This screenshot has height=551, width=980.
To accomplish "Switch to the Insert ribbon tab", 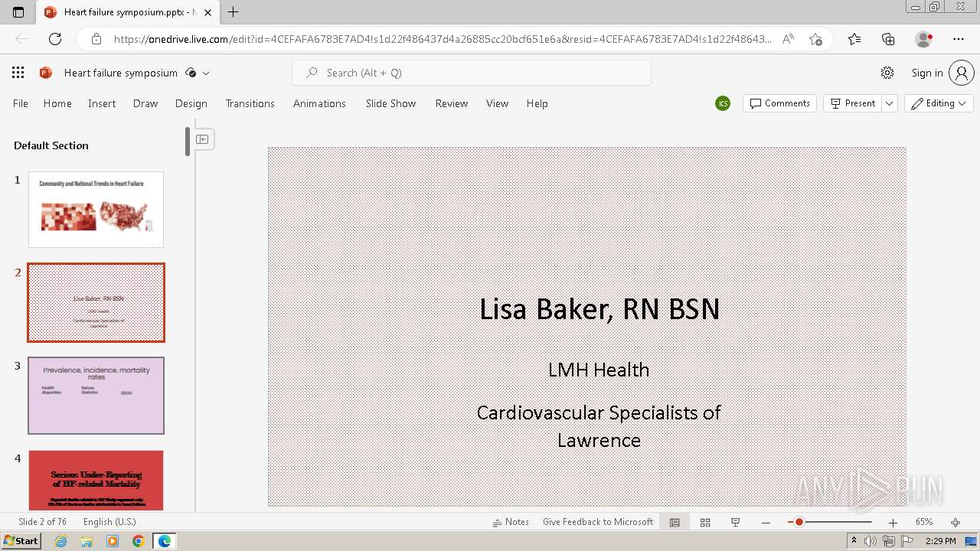I will click(102, 103).
